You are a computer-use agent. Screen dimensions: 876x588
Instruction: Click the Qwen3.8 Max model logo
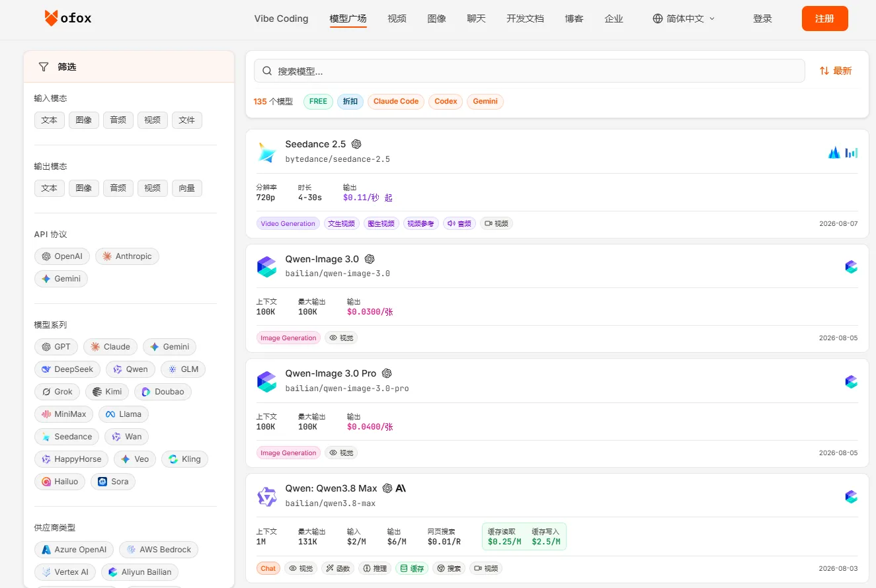pos(267,496)
